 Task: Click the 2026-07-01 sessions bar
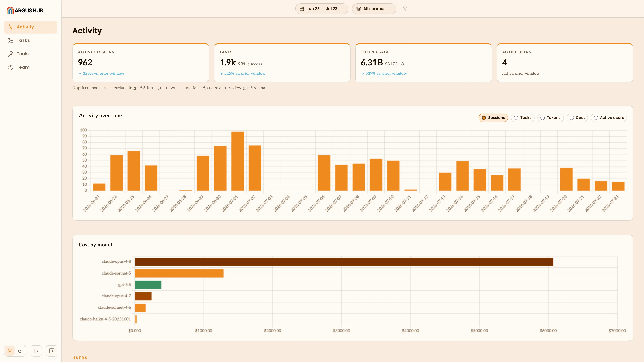(x=237, y=161)
